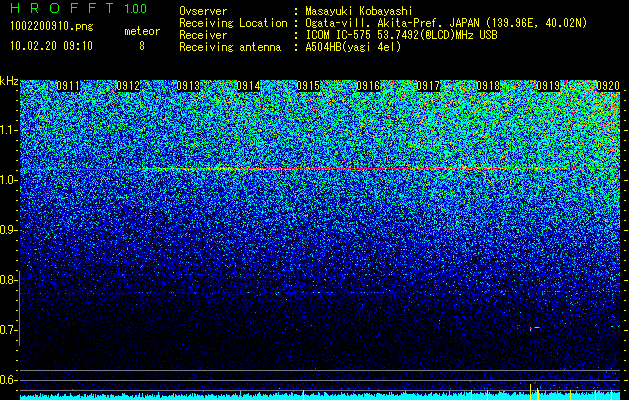Click the meteor label
Viewport: 629px width, 400px height.
click(x=142, y=31)
